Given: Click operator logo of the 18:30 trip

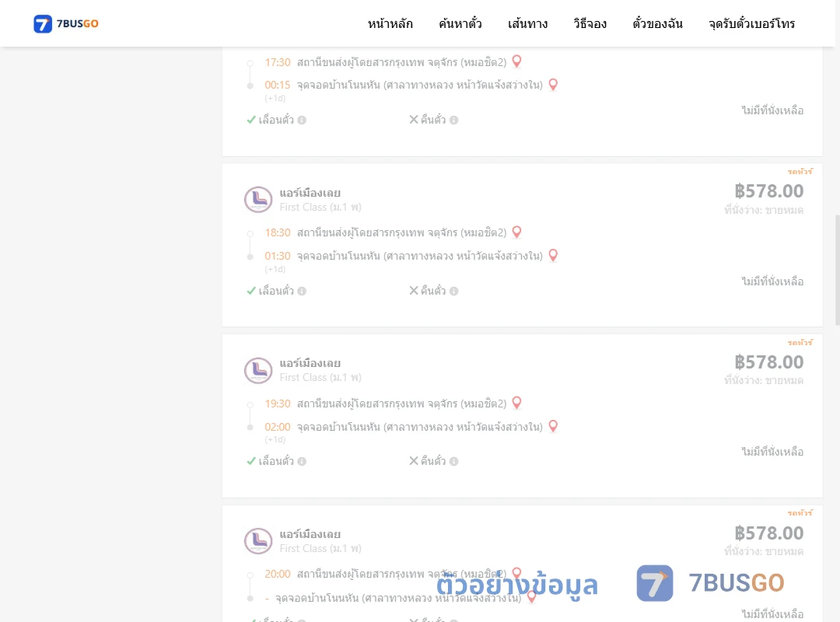Looking at the screenshot, I should click(x=258, y=200).
